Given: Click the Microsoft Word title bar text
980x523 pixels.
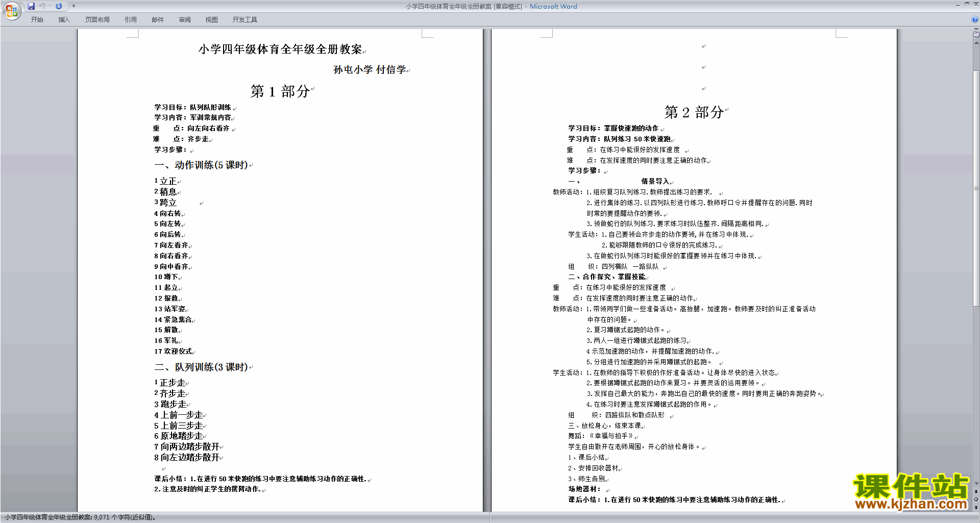Looking at the screenshot, I should tap(553, 7).
